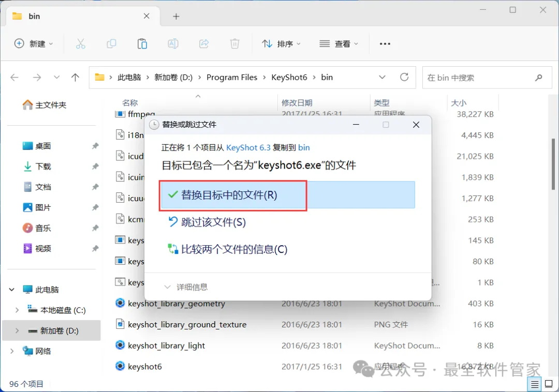
Task: Collapse the 此电脑 tree node
Action: [12, 290]
